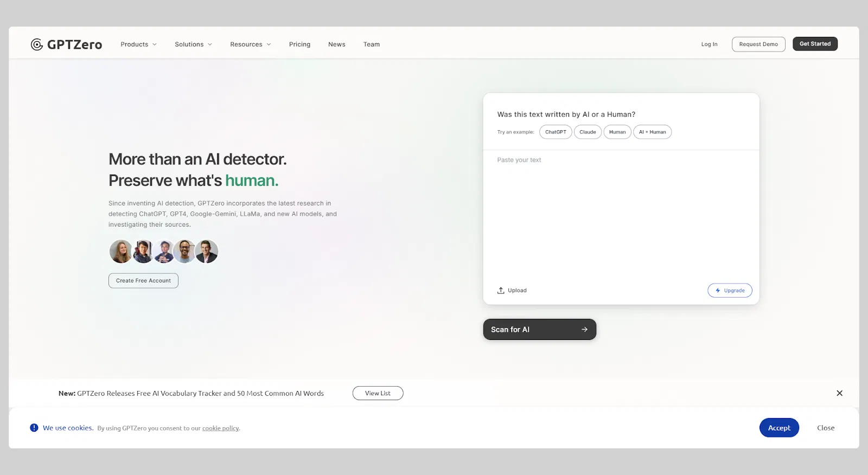Accept the cookies notice
The height and width of the screenshot is (475, 868).
(779, 428)
